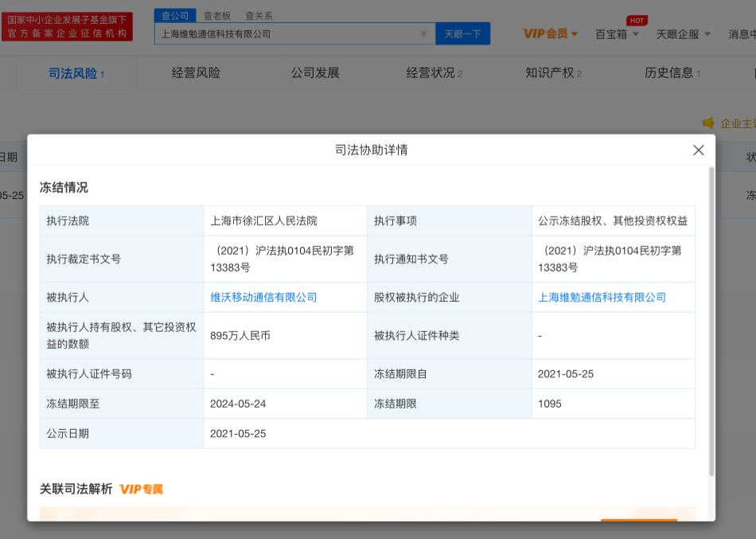Viewport: 756px width, 539px height.
Task: Select the 查公司 search tab
Action: (x=175, y=15)
